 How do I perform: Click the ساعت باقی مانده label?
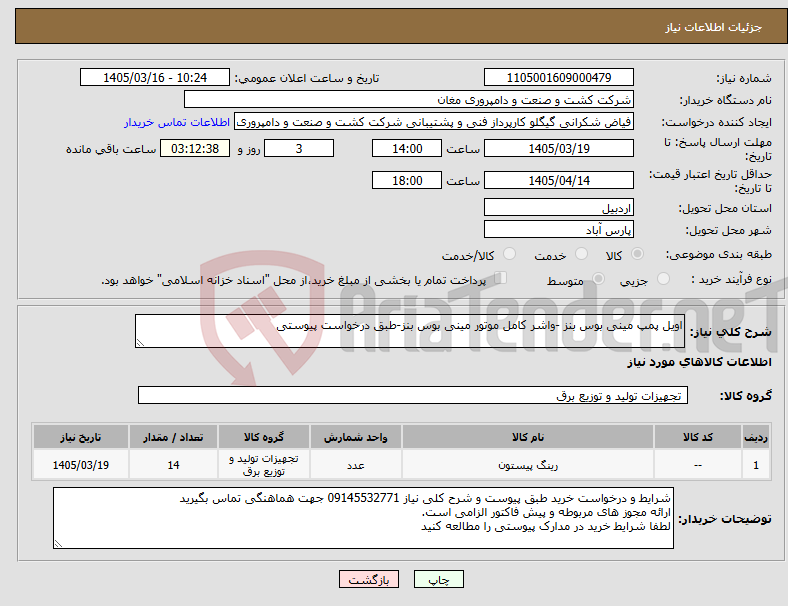(111, 149)
